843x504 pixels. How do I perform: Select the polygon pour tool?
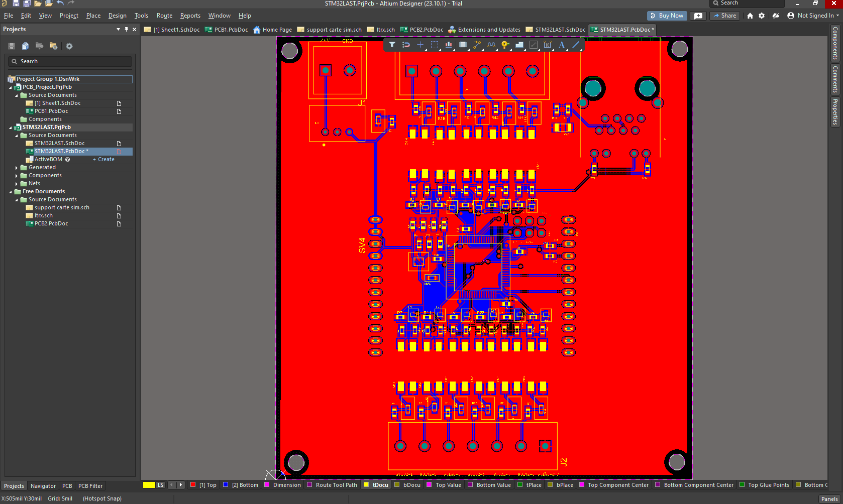pyautogui.click(x=519, y=45)
